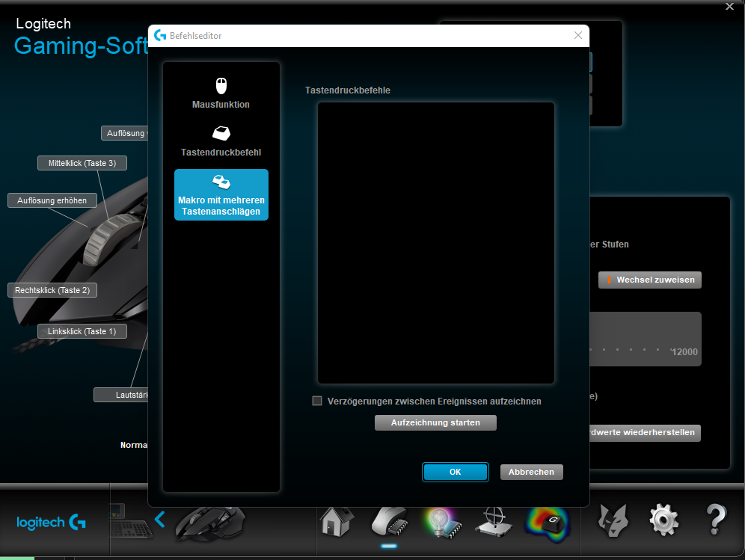Open on-board memory mouse settings icon
This screenshot has width=745, height=560.
coord(389,522)
